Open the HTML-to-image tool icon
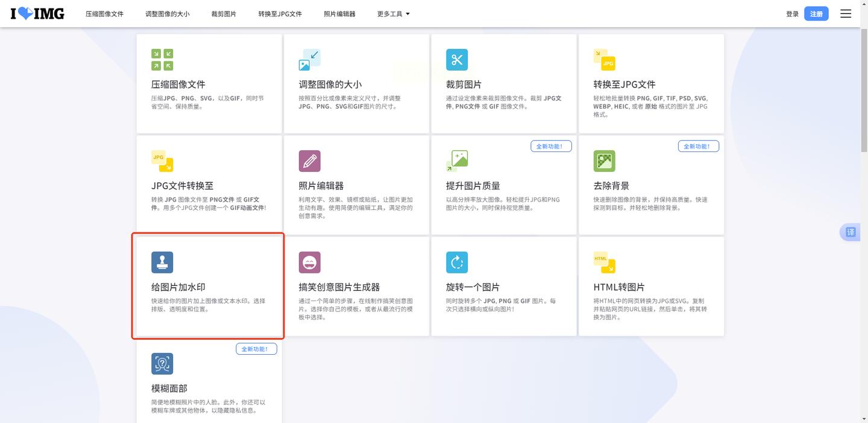 click(605, 262)
